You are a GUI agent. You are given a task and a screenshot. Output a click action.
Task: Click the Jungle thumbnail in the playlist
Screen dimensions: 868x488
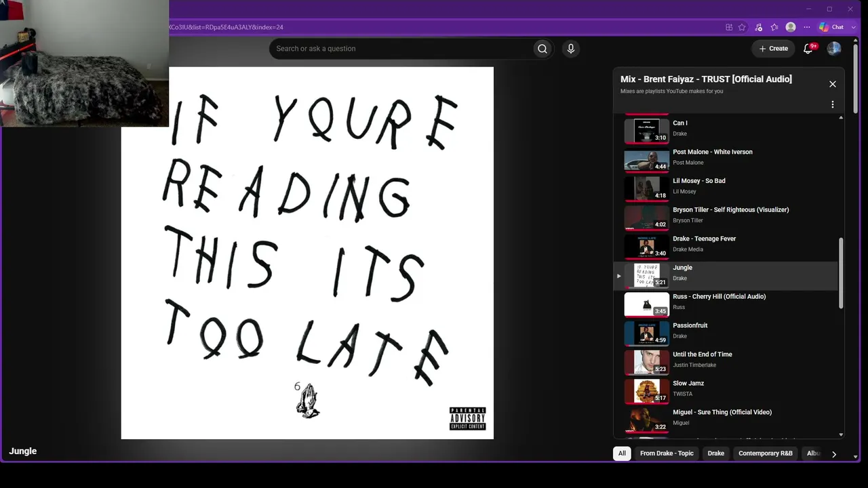coord(646,275)
